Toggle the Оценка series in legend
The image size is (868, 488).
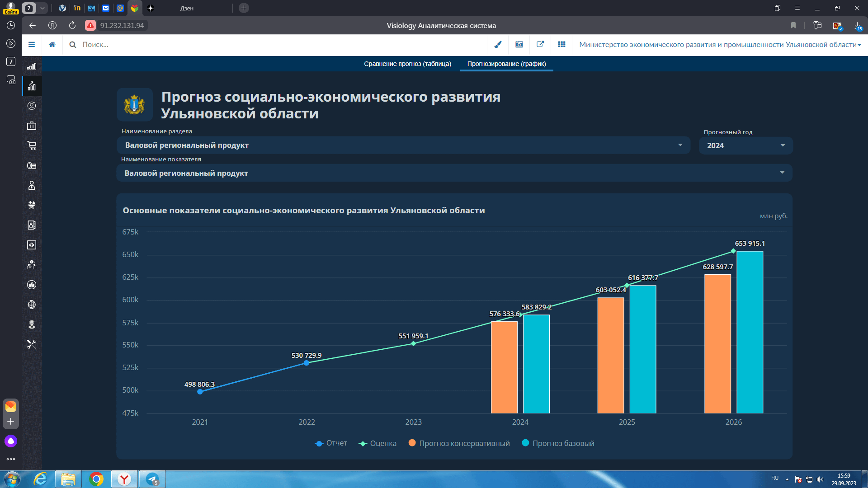coord(377,443)
